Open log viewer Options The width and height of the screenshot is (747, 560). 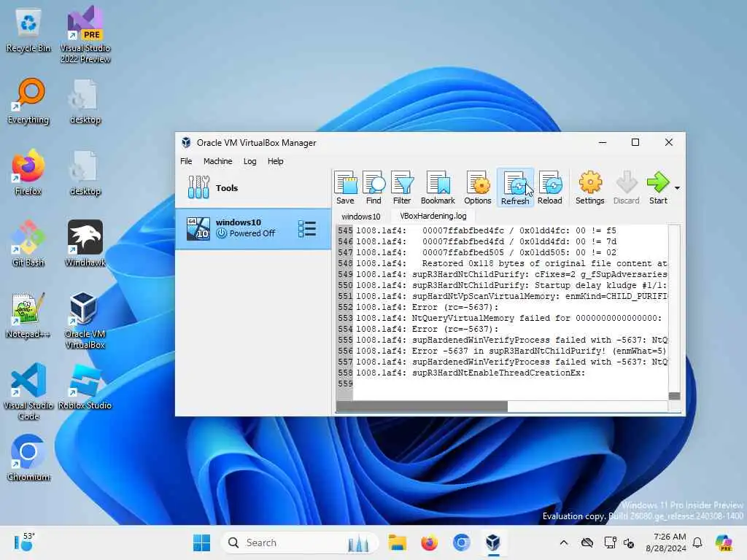tap(477, 187)
